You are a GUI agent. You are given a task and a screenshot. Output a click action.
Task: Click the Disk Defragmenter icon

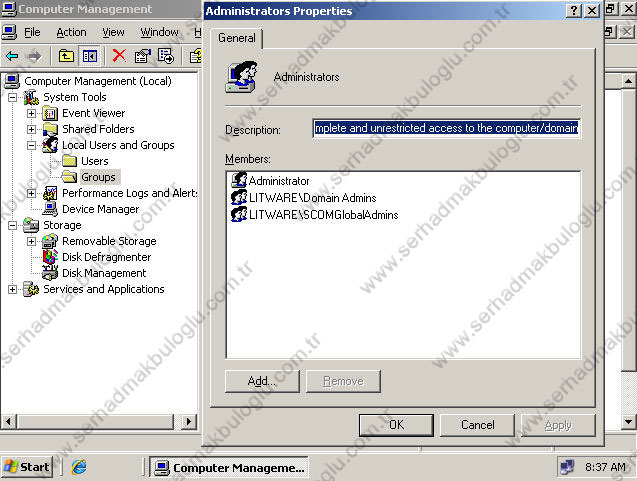[x=50, y=257]
